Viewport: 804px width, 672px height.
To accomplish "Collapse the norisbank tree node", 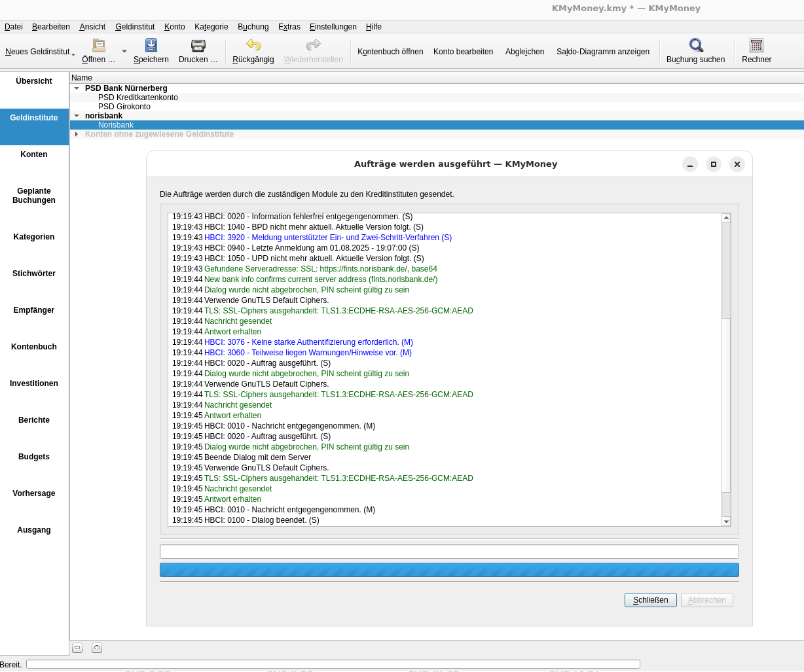I will pyautogui.click(x=77, y=116).
